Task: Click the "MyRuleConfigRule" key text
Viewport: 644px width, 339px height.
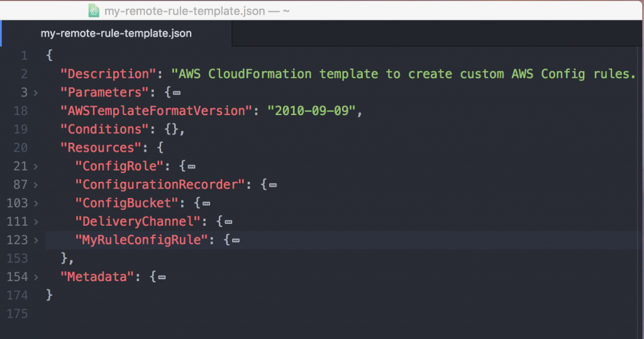Action: coord(142,240)
